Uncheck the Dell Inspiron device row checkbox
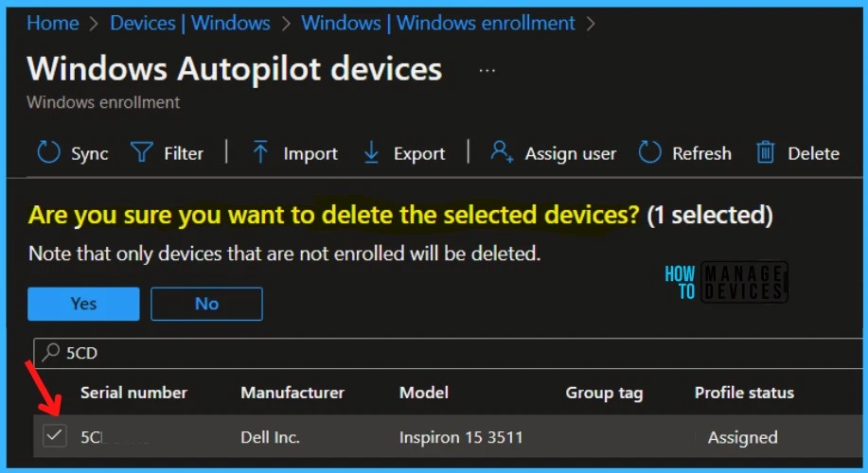 click(54, 436)
